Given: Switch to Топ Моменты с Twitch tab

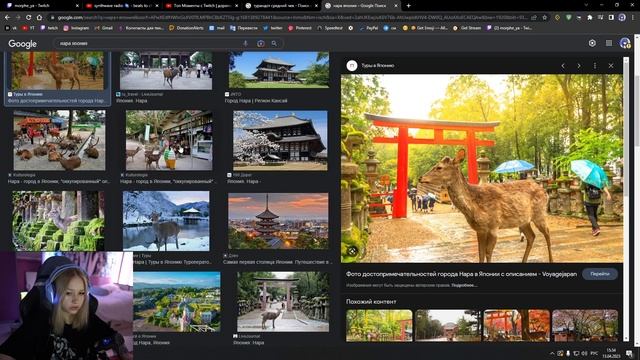Looking at the screenshot, I should pos(201,6).
